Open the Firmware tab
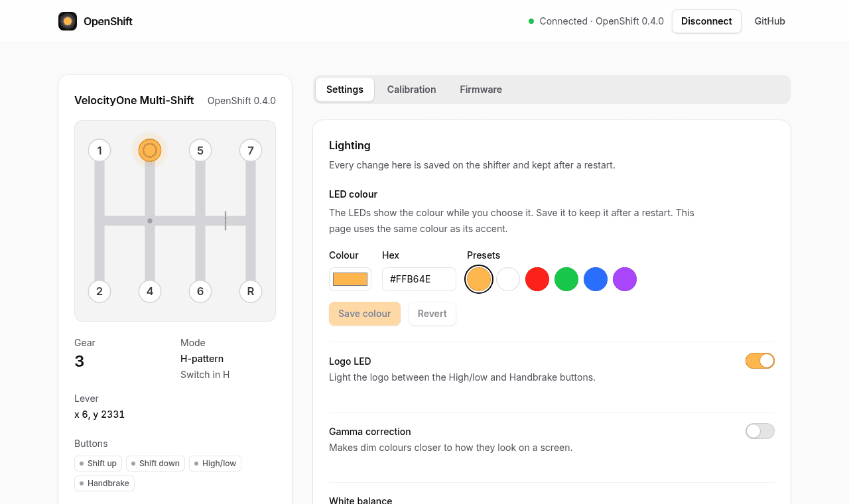The height and width of the screenshot is (504, 849). click(481, 90)
